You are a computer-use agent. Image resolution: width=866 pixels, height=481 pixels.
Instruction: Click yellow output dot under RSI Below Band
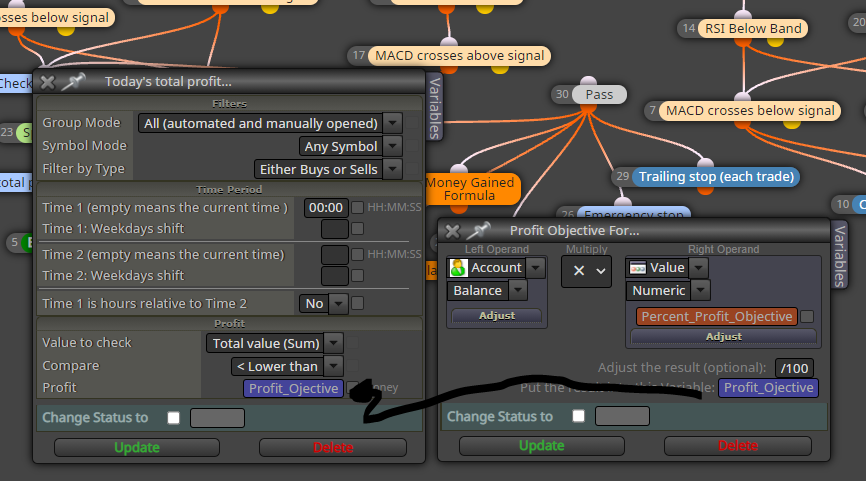tap(775, 41)
